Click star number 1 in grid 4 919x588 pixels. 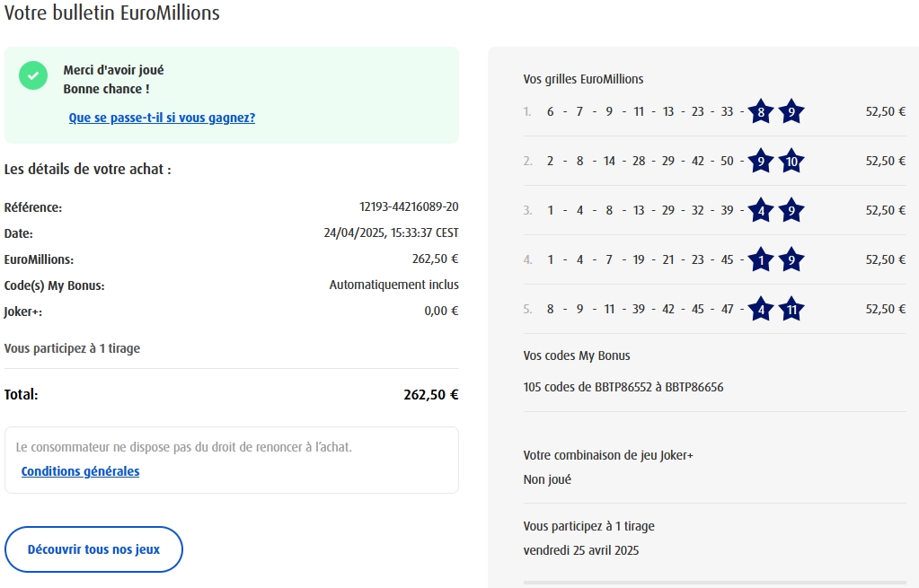pos(761,260)
